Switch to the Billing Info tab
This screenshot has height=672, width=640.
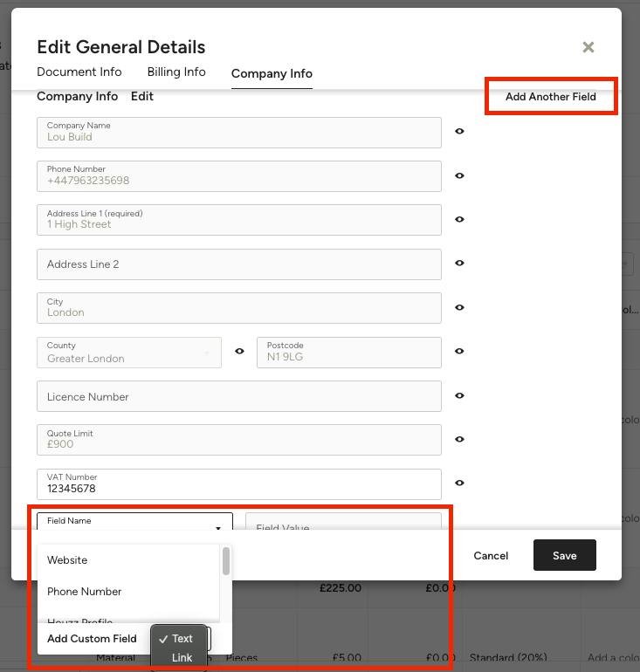(176, 72)
